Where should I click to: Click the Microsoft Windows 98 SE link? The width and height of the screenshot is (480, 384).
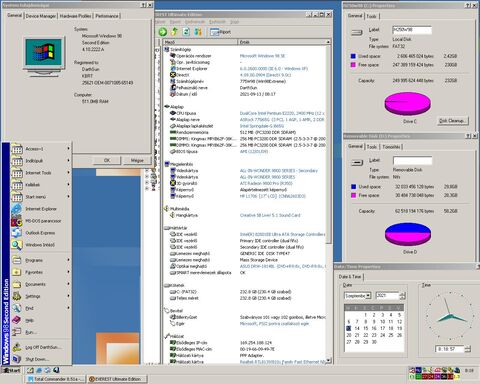point(263,56)
